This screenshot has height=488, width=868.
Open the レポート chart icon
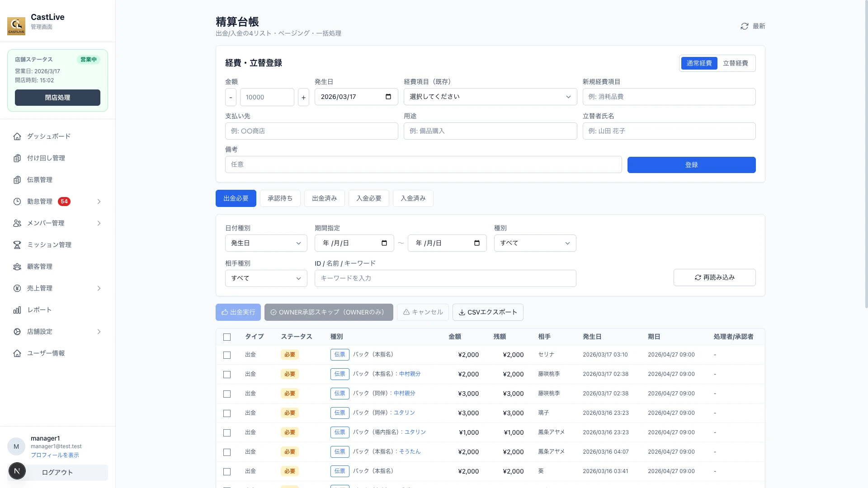pyautogui.click(x=17, y=310)
